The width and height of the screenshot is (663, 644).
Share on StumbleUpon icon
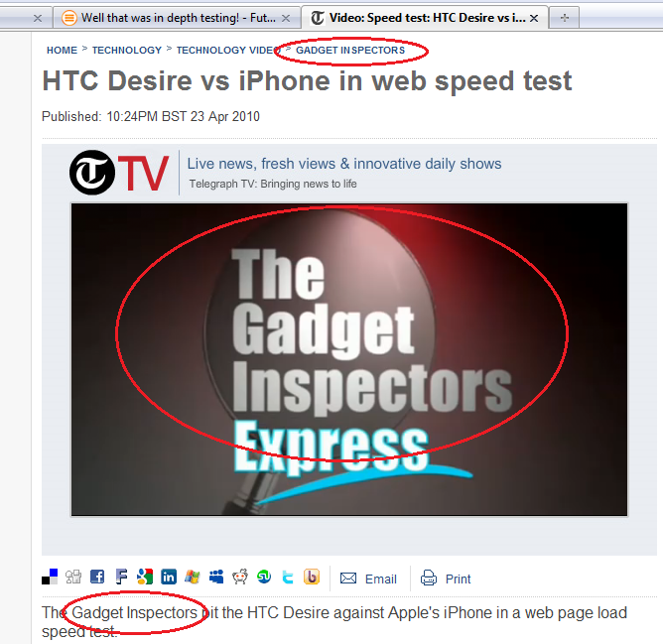(x=264, y=577)
